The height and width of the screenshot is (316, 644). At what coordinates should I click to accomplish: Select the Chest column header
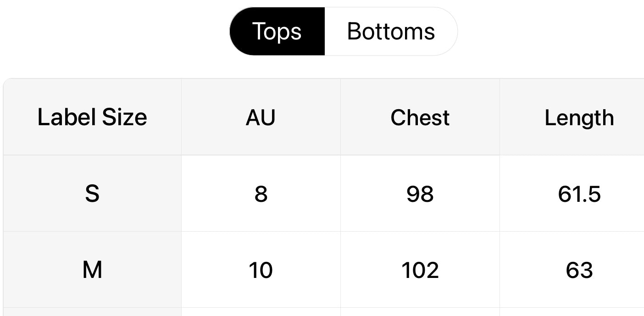pos(420,117)
